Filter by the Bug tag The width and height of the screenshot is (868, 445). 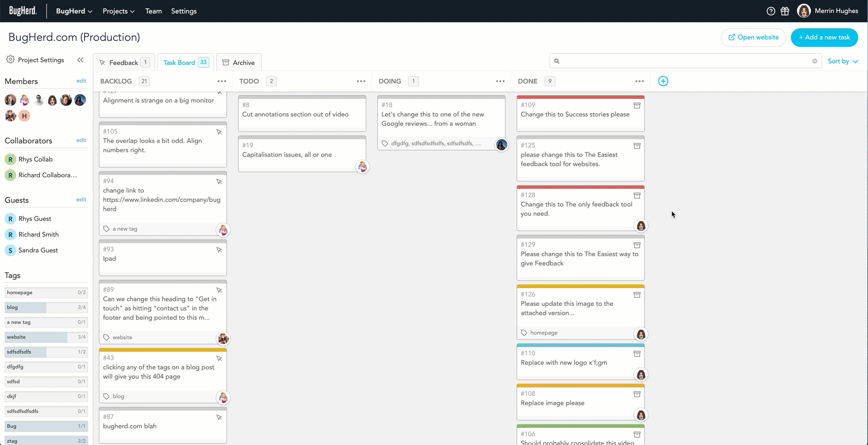pyautogui.click(x=46, y=426)
